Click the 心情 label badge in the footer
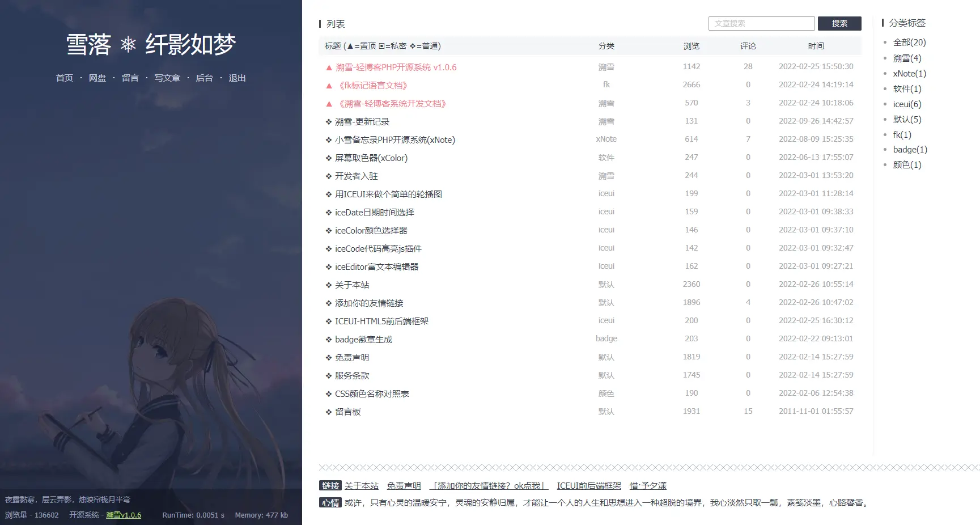The image size is (980, 525). click(x=330, y=503)
